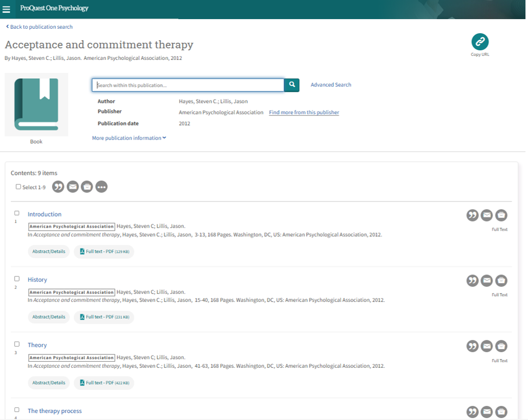528x420 pixels.
Task: Open Advanced Search
Action: point(331,85)
